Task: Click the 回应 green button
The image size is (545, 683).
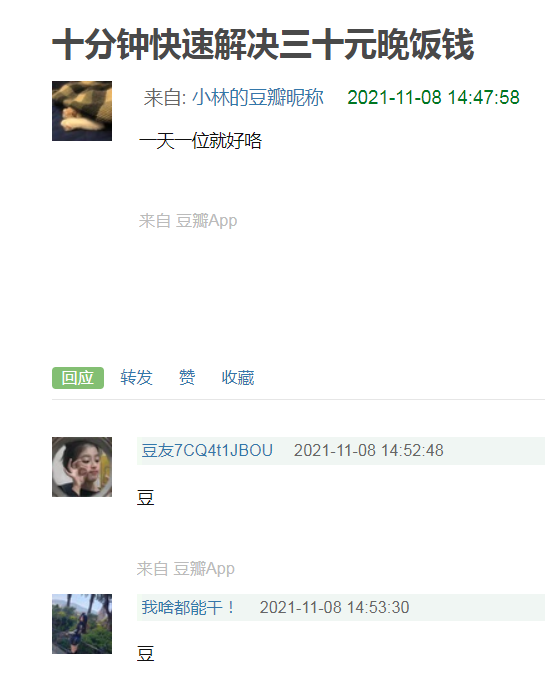Action: [78, 378]
